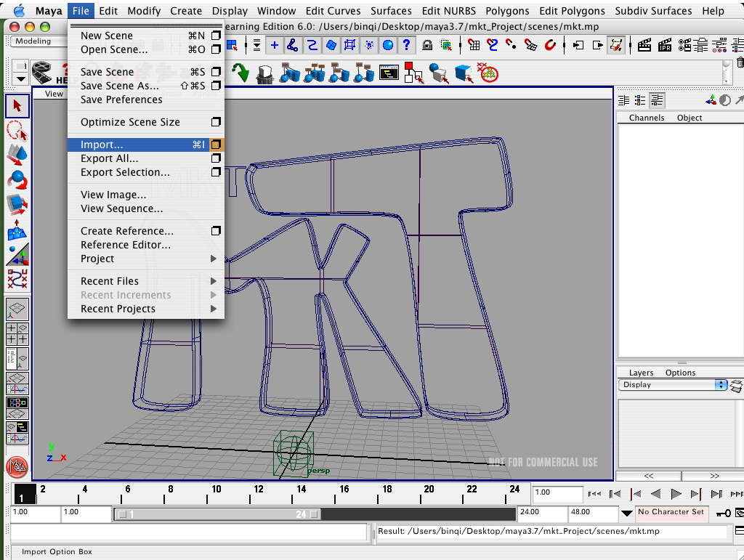Open the Layers menu
Image resolution: width=744 pixels, height=560 pixels.
(x=641, y=373)
